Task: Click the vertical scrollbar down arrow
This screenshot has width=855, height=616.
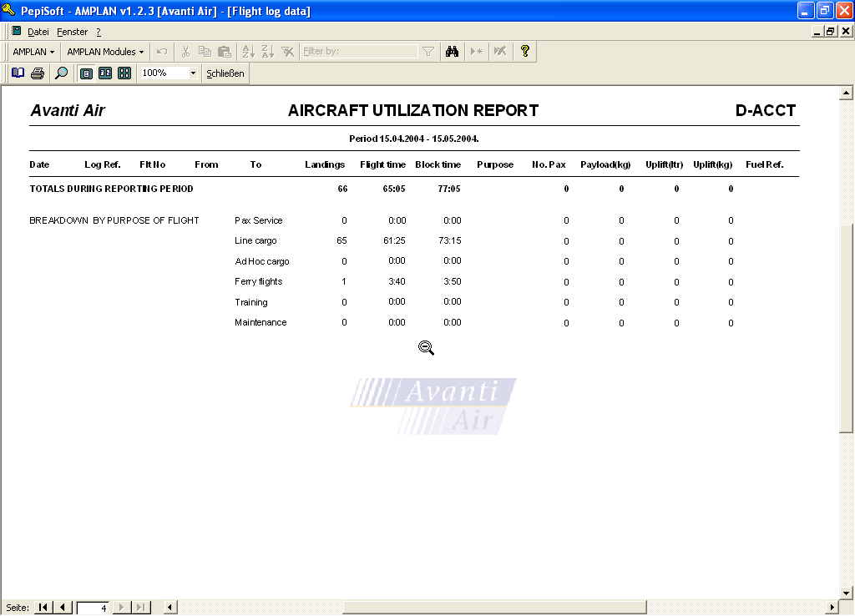Action: [x=847, y=593]
